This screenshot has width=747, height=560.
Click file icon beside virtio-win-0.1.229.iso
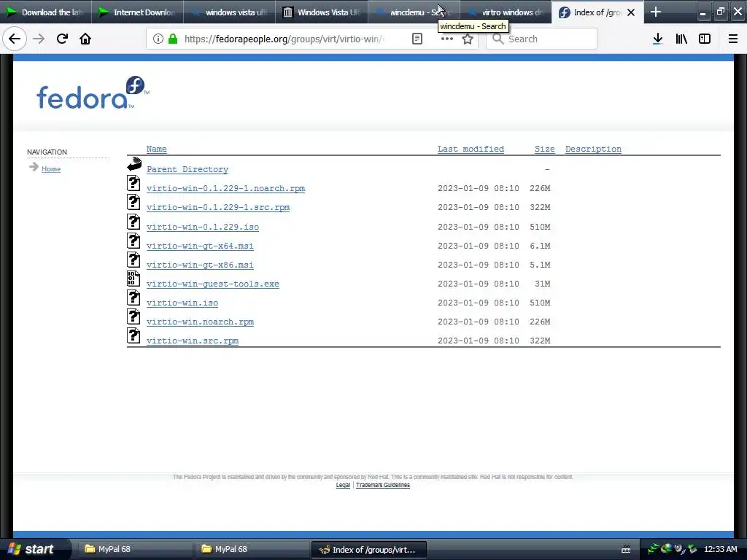(x=134, y=222)
